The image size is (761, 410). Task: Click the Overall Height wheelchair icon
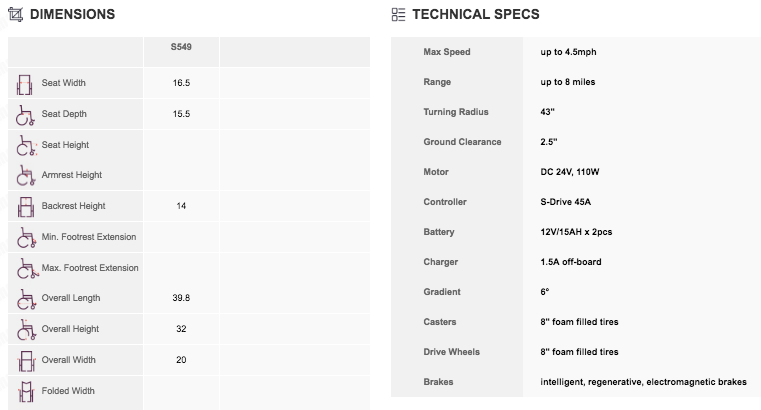[x=26, y=329]
